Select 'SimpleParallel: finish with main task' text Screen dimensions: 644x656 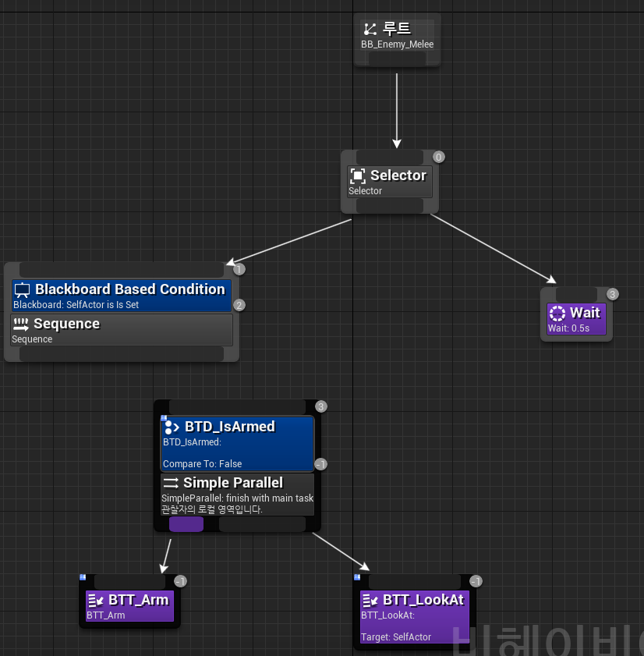[238, 498]
